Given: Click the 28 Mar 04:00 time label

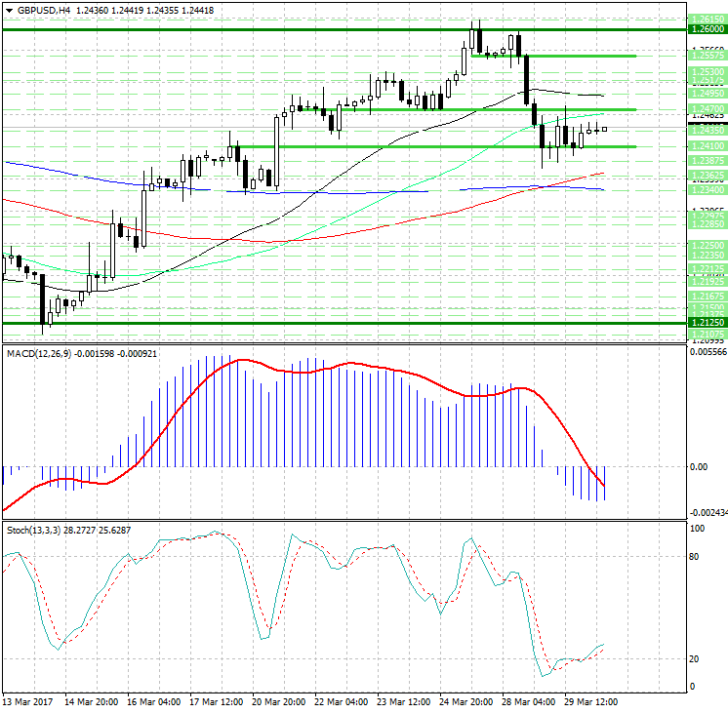Looking at the screenshot, I should pos(528,702).
